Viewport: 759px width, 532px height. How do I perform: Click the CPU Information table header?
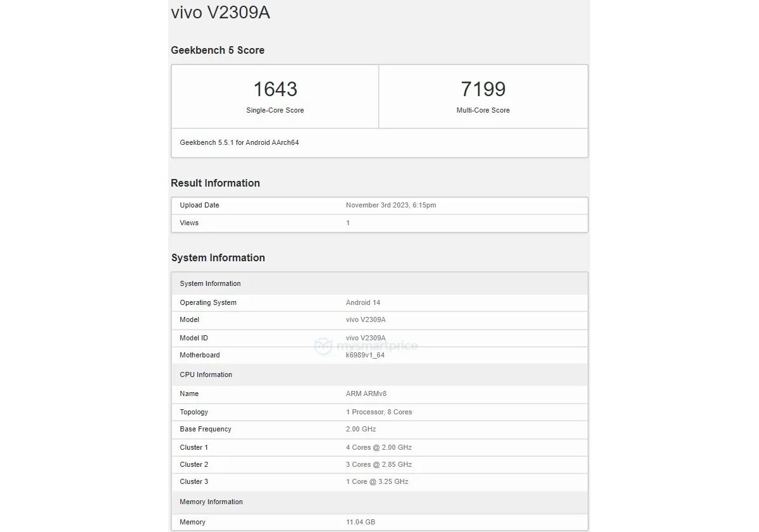[x=206, y=375]
